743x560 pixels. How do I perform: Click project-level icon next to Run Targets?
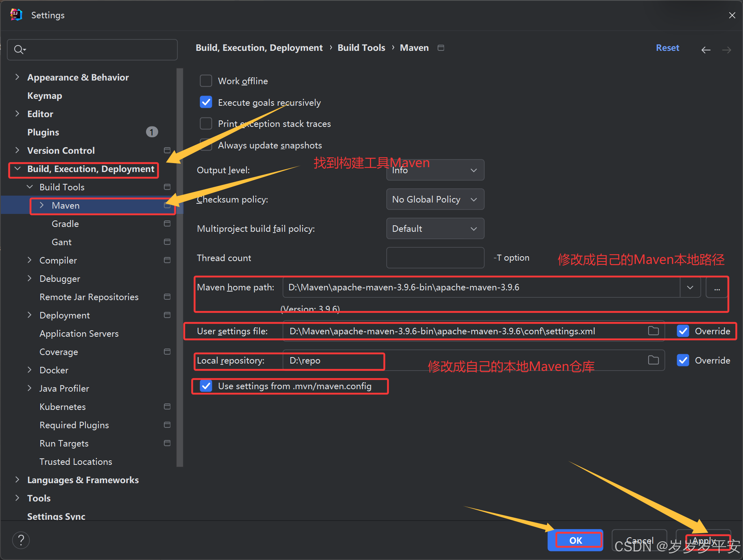(167, 443)
